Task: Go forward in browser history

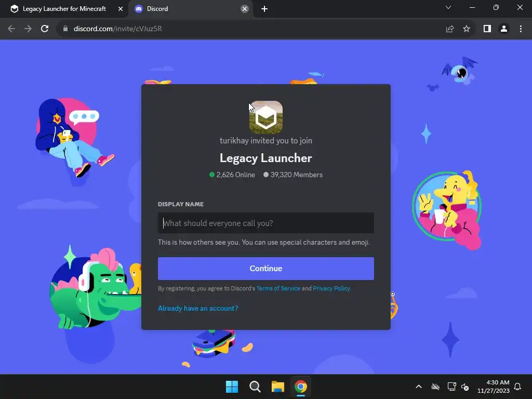Action: pyautogui.click(x=28, y=29)
